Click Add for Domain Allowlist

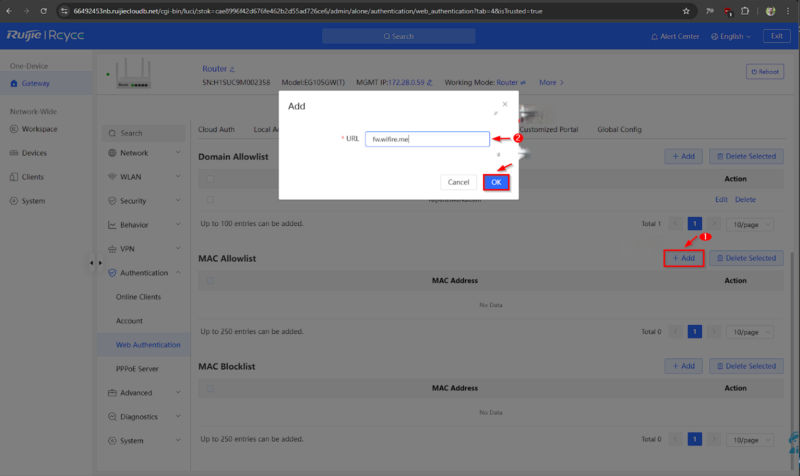[x=683, y=157]
